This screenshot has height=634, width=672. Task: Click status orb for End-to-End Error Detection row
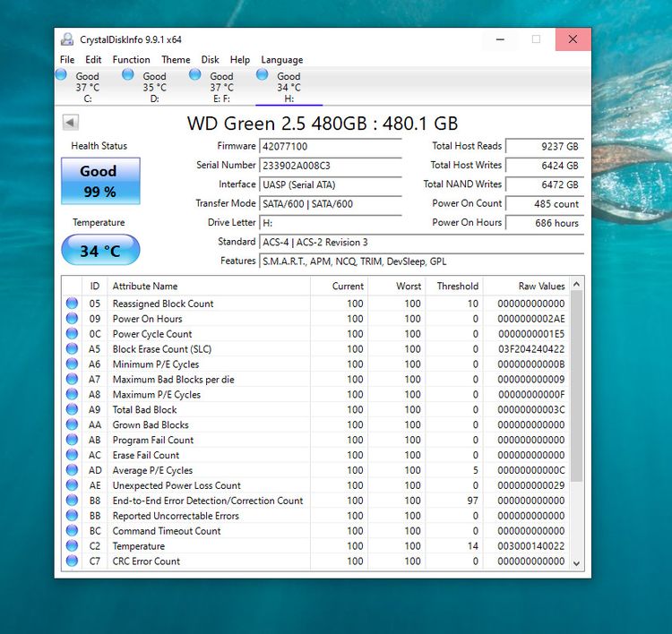pos(72,501)
